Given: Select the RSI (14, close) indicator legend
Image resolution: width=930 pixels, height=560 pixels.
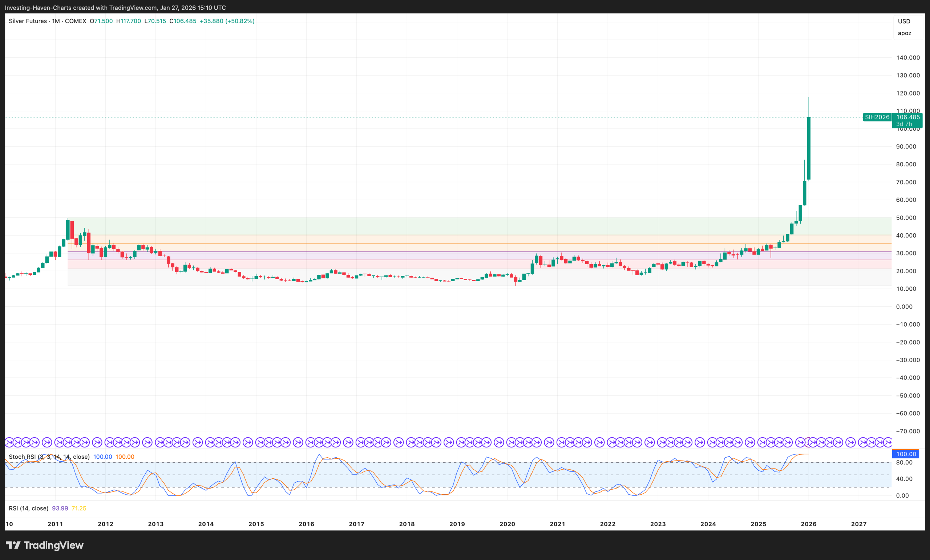Looking at the screenshot, I should pos(28,508).
